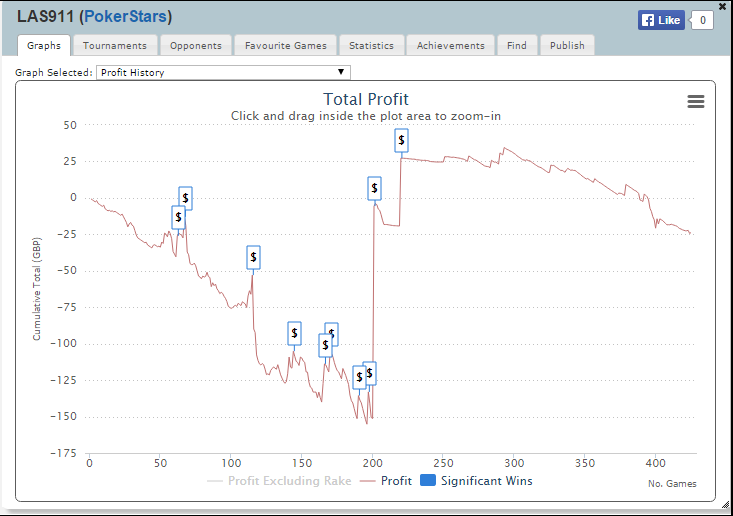Click the LAS911 player name heading

coord(45,16)
